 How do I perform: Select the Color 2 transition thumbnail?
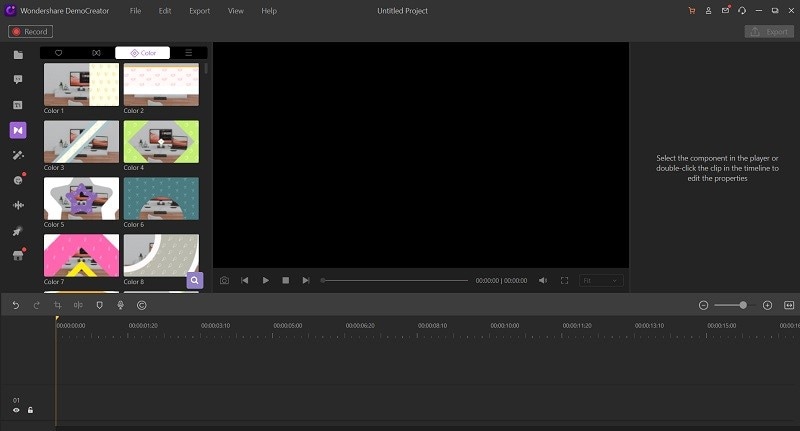pos(161,84)
